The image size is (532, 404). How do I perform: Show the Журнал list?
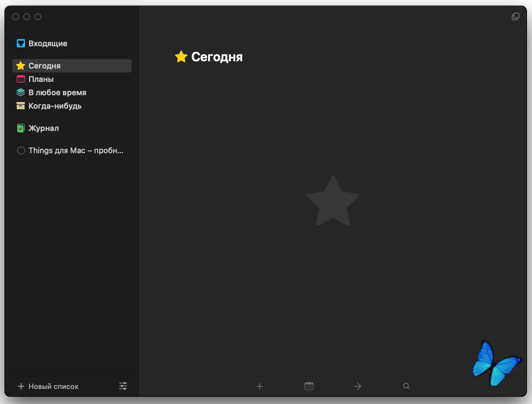43,128
